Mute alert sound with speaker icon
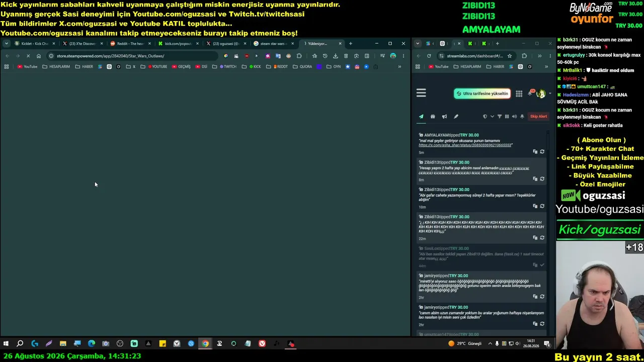Image resolution: width=644 pixels, height=362 pixels. pyautogui.click(x=514, y=117)
